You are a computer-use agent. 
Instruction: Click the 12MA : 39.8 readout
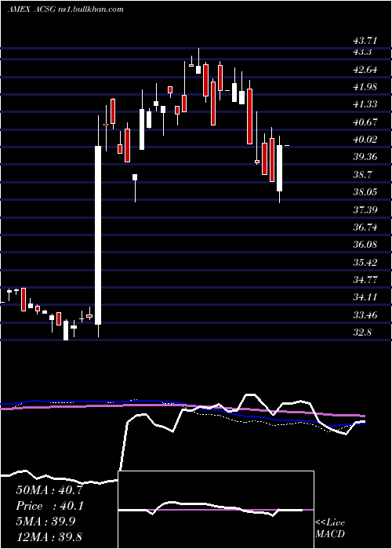coord(49,537)
